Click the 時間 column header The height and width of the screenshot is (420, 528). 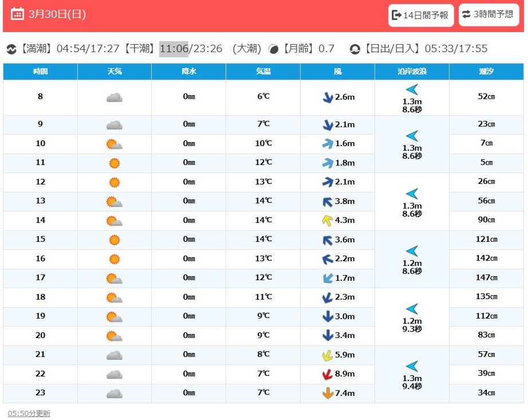tap(41, 72)
